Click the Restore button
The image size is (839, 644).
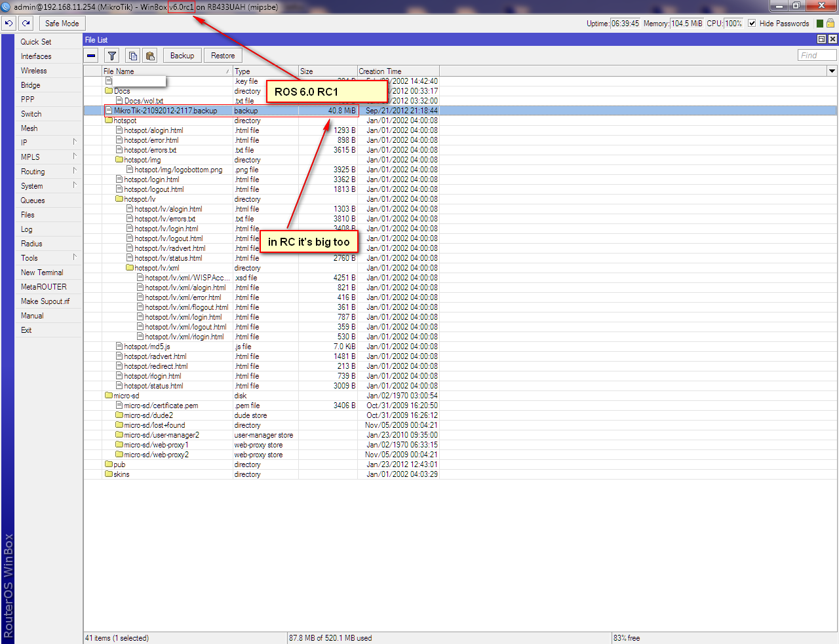click(x=223, y=56)
